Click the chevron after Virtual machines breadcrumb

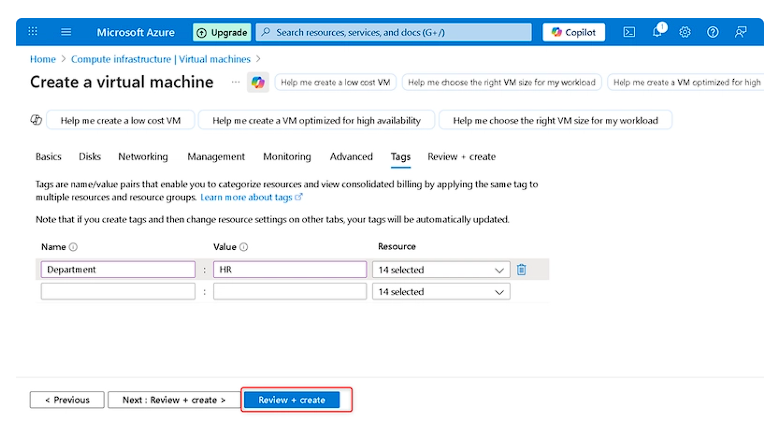pos(258,59)
